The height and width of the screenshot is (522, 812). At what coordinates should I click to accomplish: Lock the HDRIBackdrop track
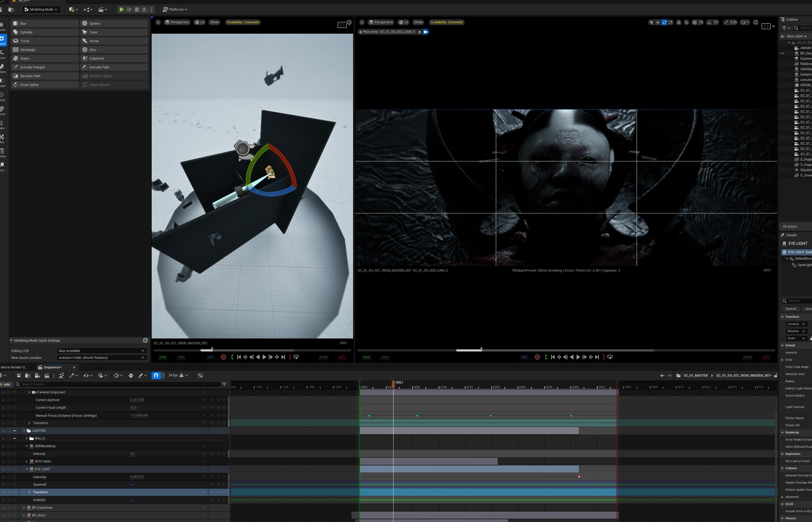tap(3, 446)
